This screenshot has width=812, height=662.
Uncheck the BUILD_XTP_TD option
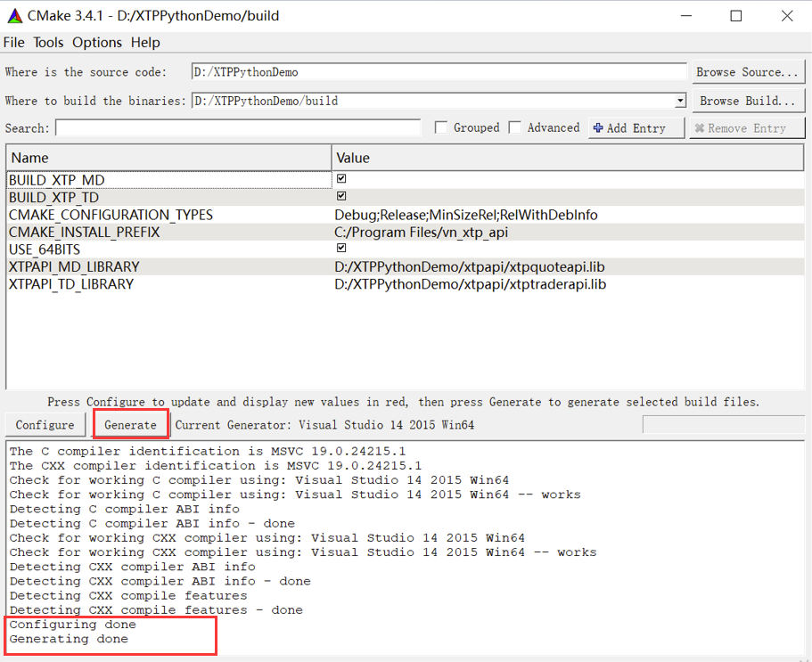(x=341, y=197)
